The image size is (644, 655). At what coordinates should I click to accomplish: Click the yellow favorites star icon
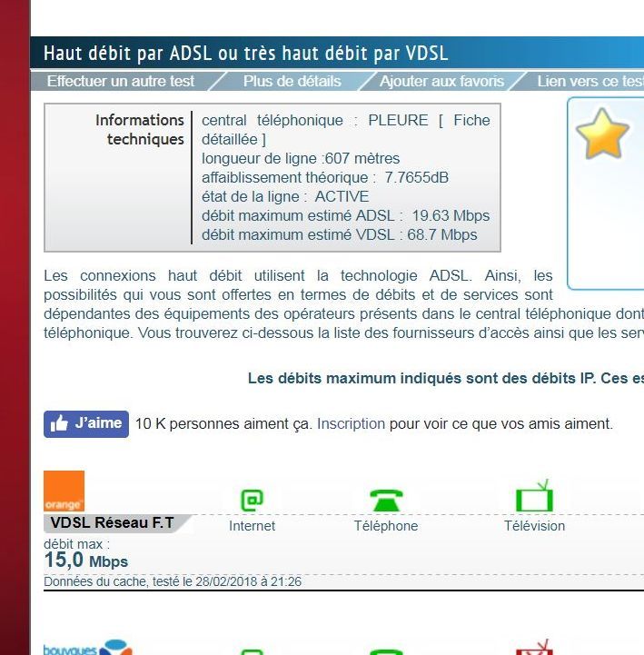(602, 134)
